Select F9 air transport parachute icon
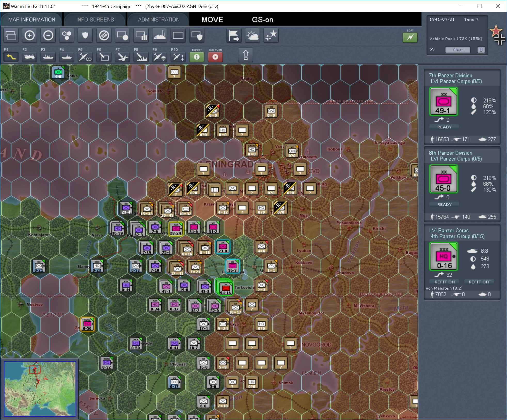 160,57
